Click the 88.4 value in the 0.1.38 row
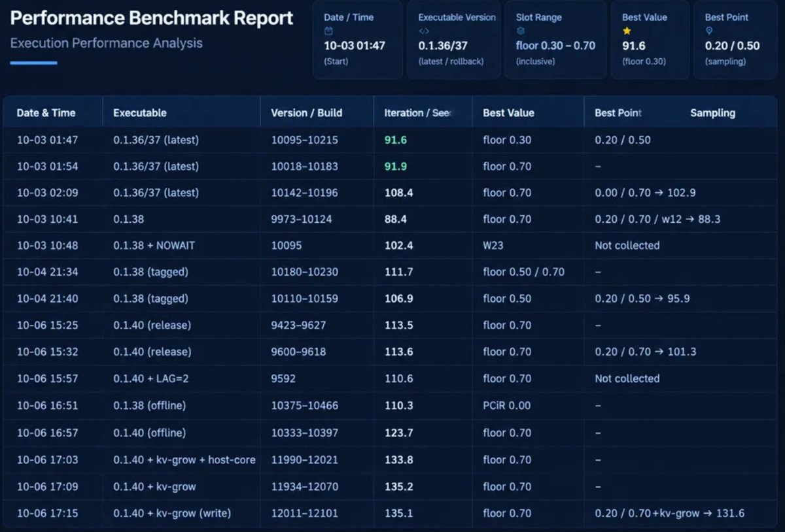The image size is (785, 532). 396,219
